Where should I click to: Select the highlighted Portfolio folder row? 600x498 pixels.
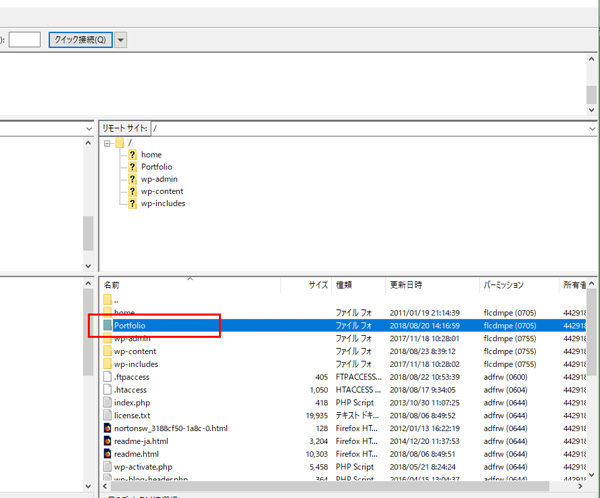tap(343, 326)
